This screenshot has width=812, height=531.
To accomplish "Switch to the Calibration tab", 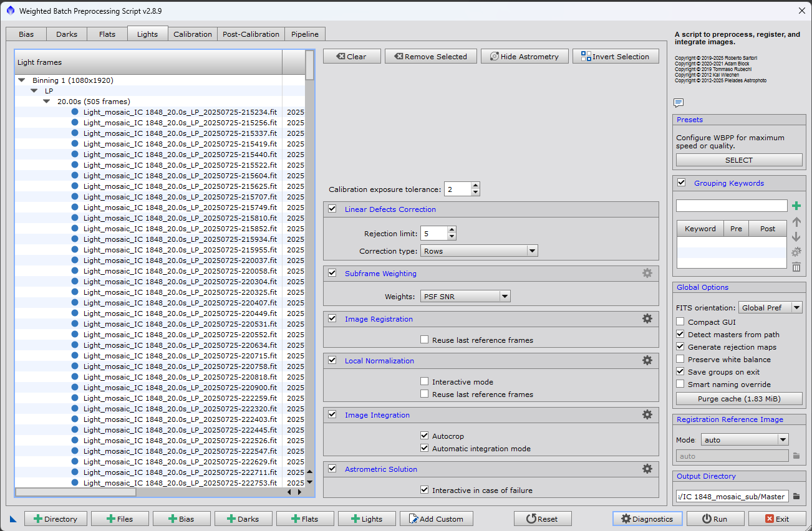I will 192,34.
